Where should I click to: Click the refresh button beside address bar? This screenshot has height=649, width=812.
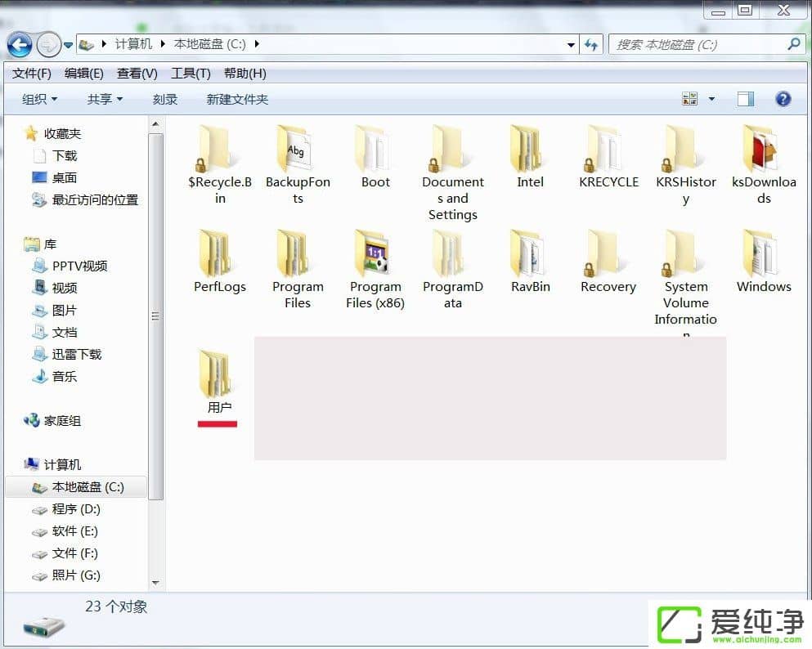(x=591, y=45)
